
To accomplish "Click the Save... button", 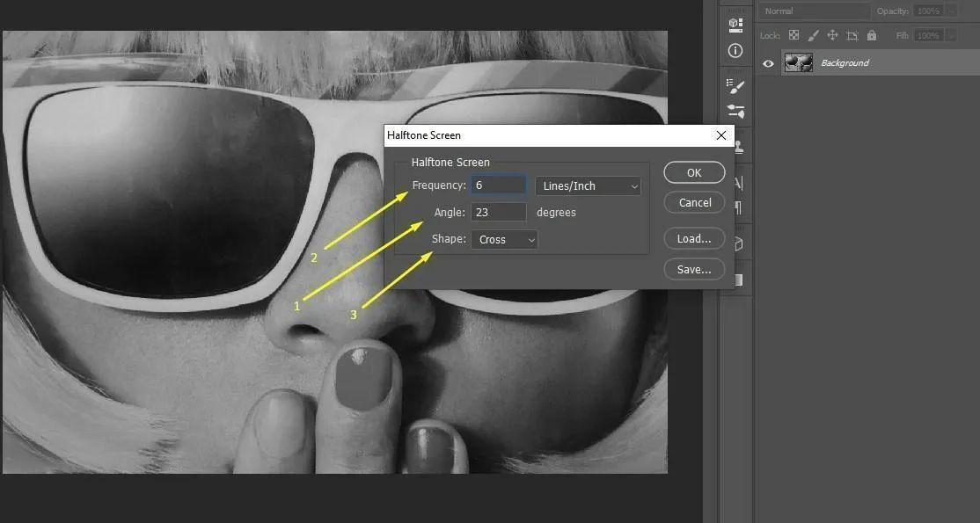I will click(694, 270).
